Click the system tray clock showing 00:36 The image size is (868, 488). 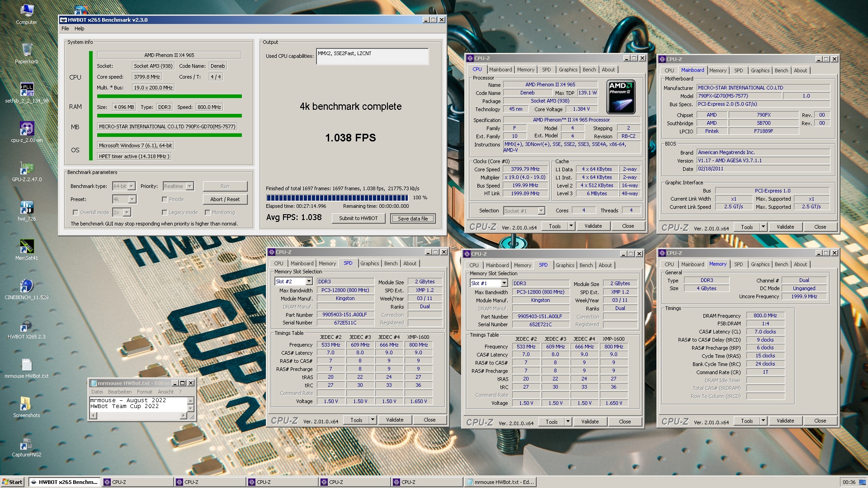(849, 482)
